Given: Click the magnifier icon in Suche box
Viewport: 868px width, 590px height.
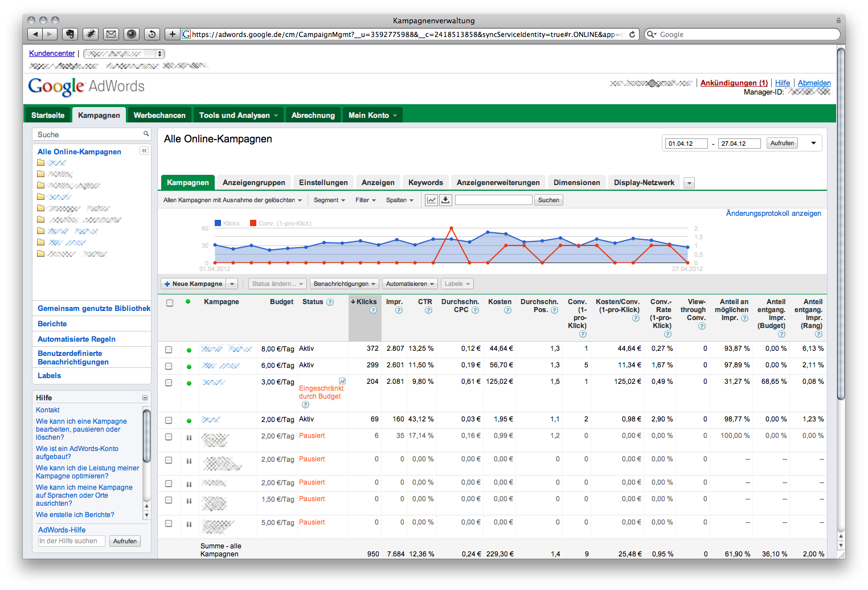Looking at the screenshot, I should 146,134.
